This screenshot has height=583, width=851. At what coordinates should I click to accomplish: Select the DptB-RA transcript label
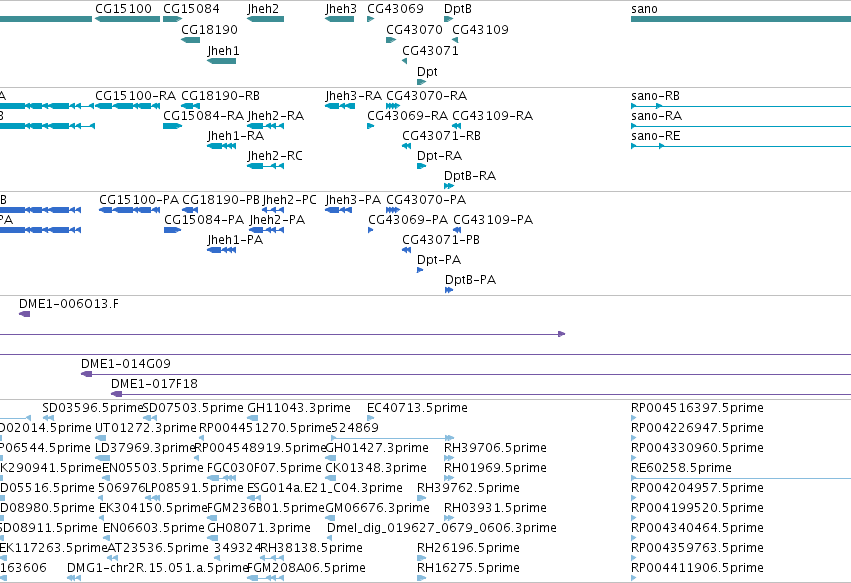[x=470, y=176]
